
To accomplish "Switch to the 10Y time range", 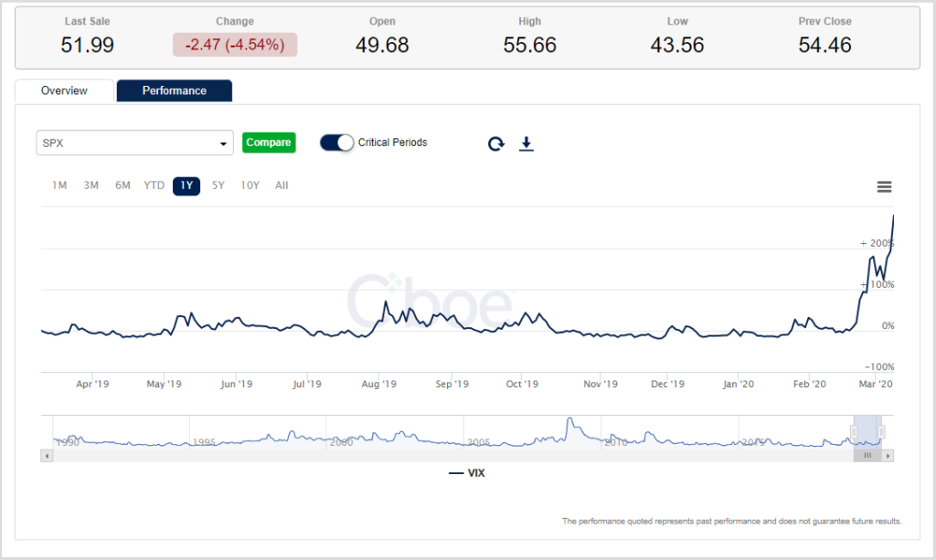I will tap(250, 185).
